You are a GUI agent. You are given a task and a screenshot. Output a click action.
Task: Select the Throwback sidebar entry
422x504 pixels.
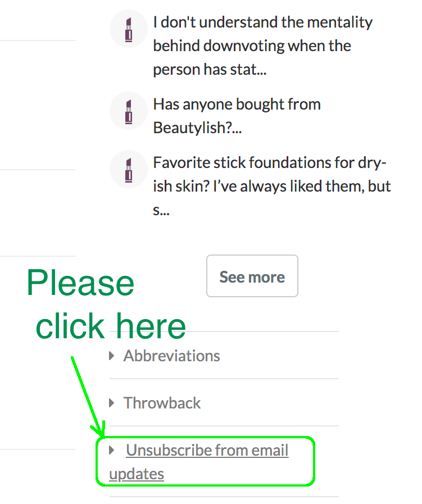tap(162, 402)
